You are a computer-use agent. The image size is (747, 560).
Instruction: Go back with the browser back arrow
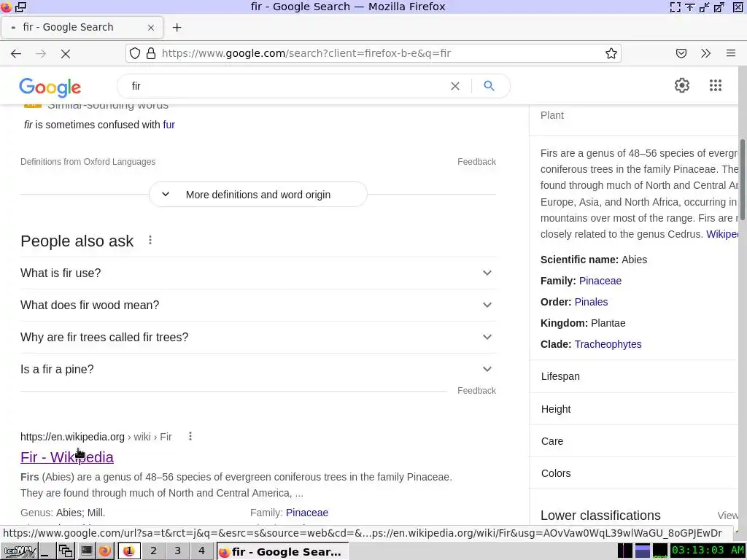click(x=16, y=53)
